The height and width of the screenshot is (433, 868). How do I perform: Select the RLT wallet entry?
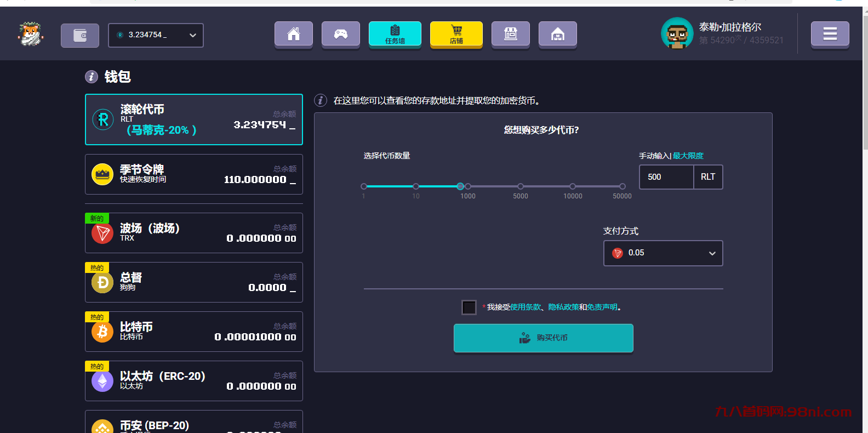point(194,119)
